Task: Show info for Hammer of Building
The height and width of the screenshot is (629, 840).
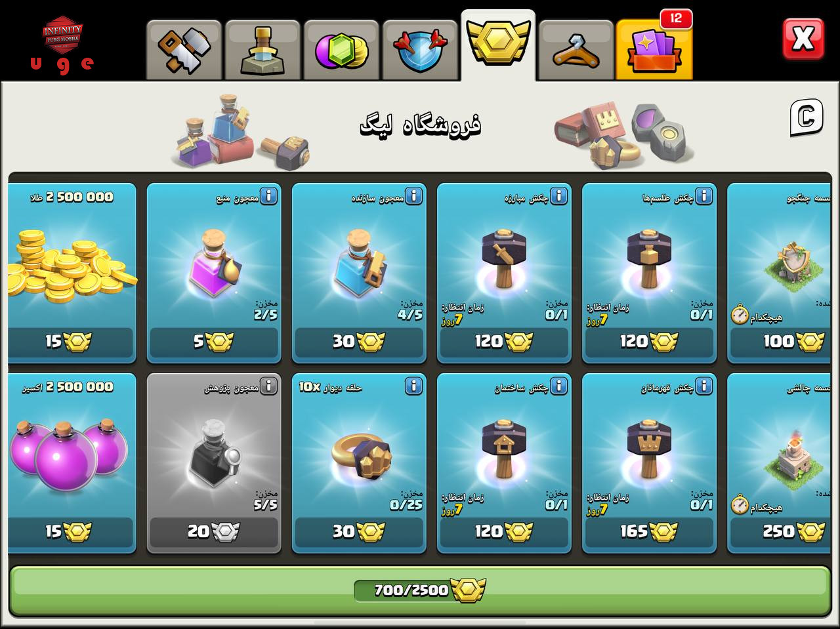Action: coord(558,386)
